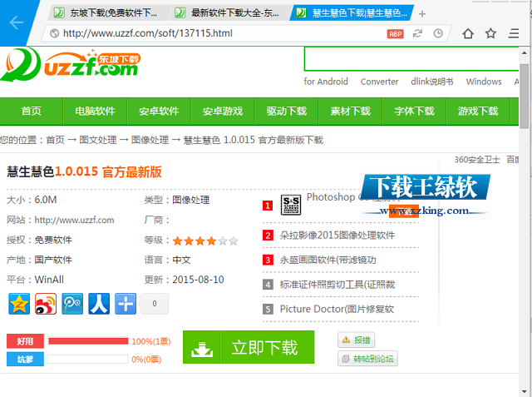Click the uzzf.com site logo
This screenshot has height=397, width=532.
(71, 65)
